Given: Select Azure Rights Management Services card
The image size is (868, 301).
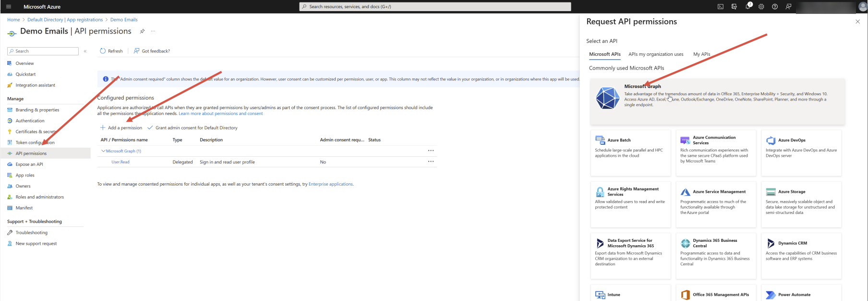Looking at the screenshot, I should coord(630,204).
